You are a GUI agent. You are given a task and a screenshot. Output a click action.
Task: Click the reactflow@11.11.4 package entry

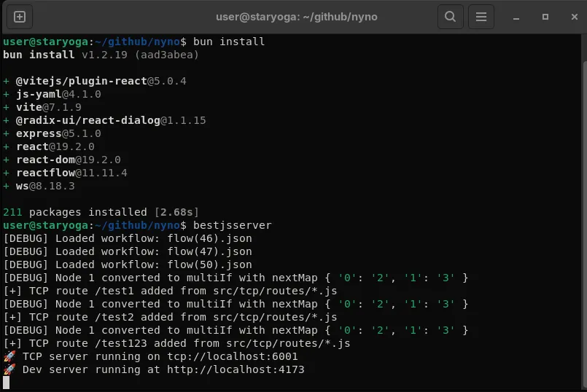tap(71, 173)
